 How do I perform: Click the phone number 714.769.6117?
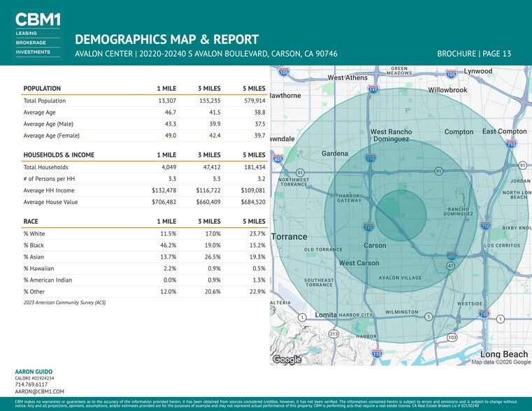(x=31, y=384)
